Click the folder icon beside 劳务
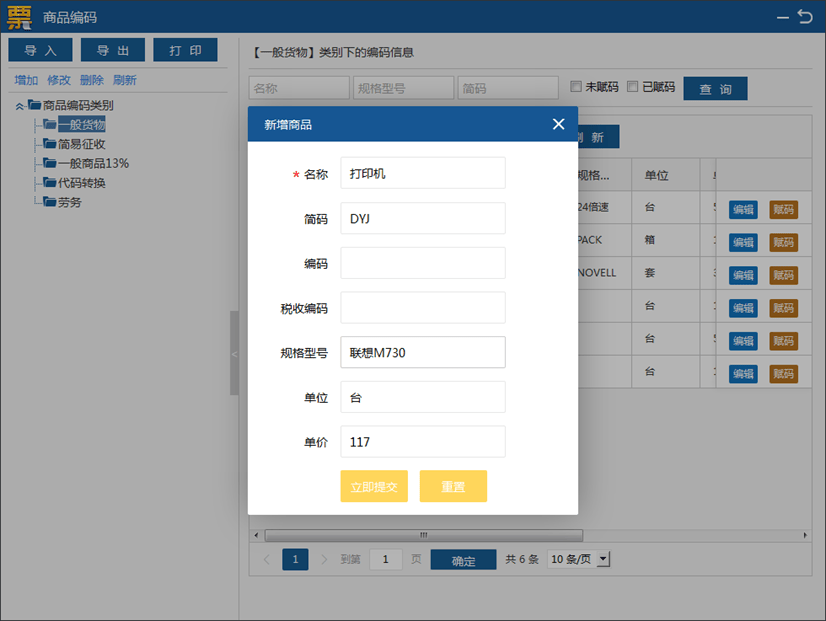This screenshot has height=621, width=826. (x=48, y=201)
